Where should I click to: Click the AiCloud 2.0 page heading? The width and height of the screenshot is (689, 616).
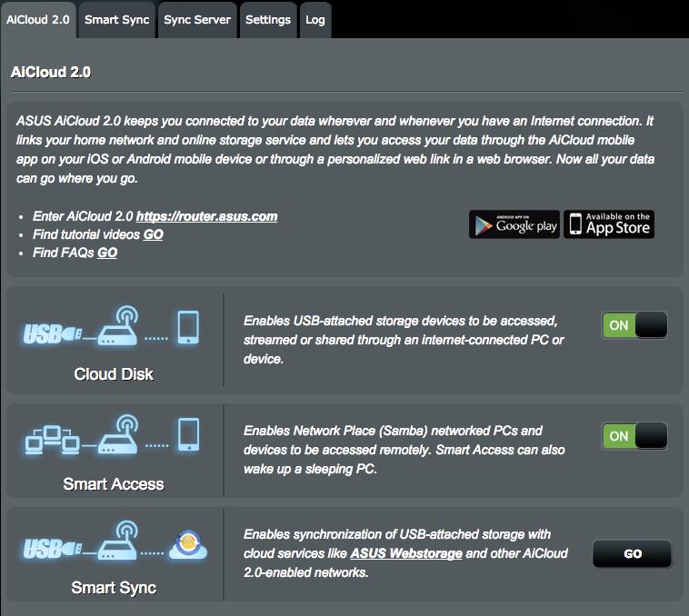click(x=51, y=72)
